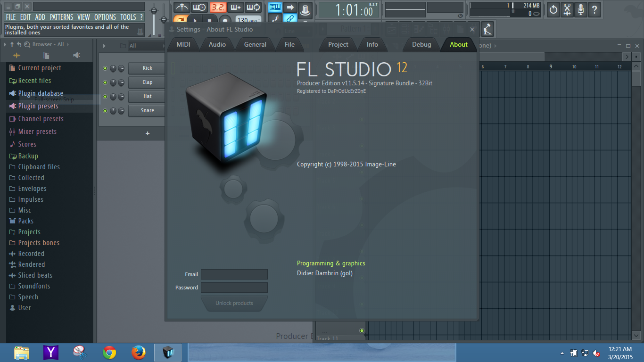Image resolution: width=644 pixels, height=362 pixels.
Task: Open help question mark icon in toolbar
Action: [x=594, y=9]
